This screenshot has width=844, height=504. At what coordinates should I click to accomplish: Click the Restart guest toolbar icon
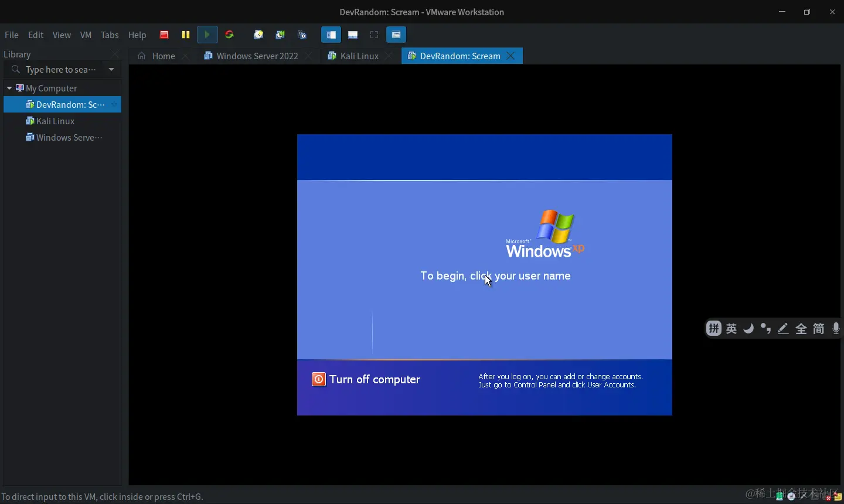click(x=230, y=35)
